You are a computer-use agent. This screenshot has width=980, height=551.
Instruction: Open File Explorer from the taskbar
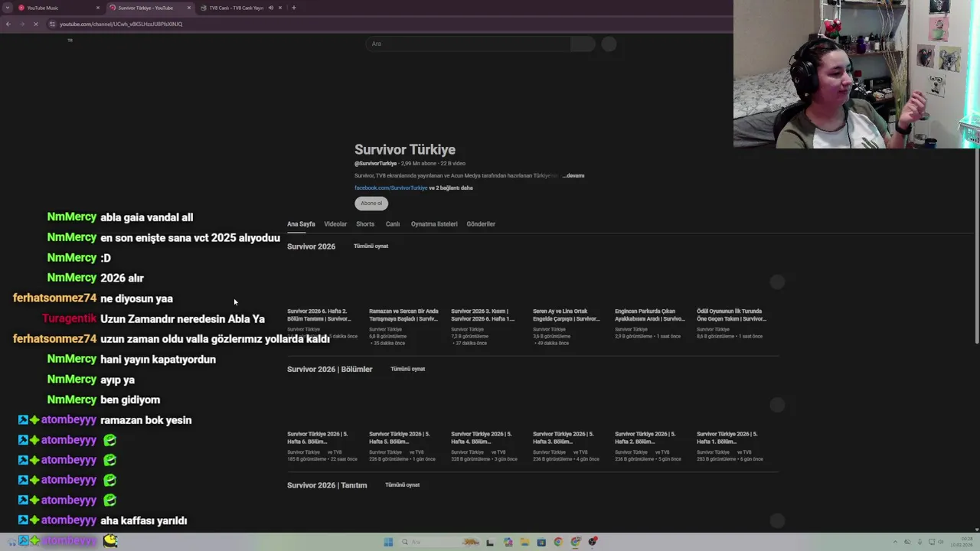(524, 542)
